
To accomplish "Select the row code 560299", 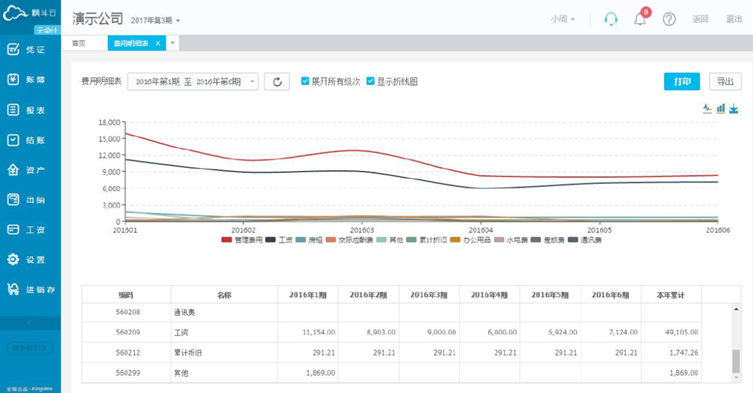I will pyautogui.click(x=128, y=373).
